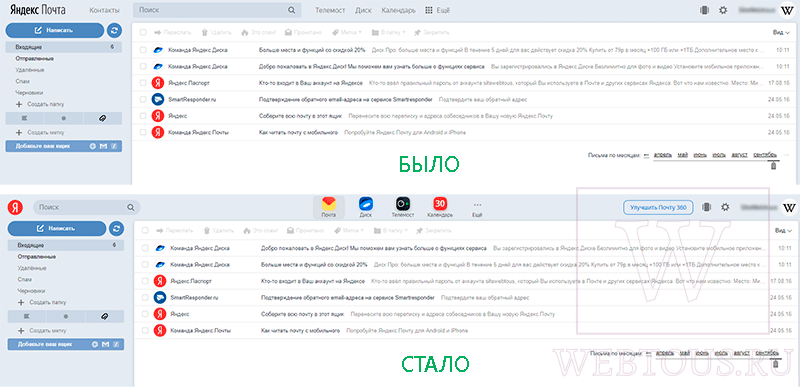Tick select-all checkbox in old interface toolbar
800x387 pixels.
143,32
